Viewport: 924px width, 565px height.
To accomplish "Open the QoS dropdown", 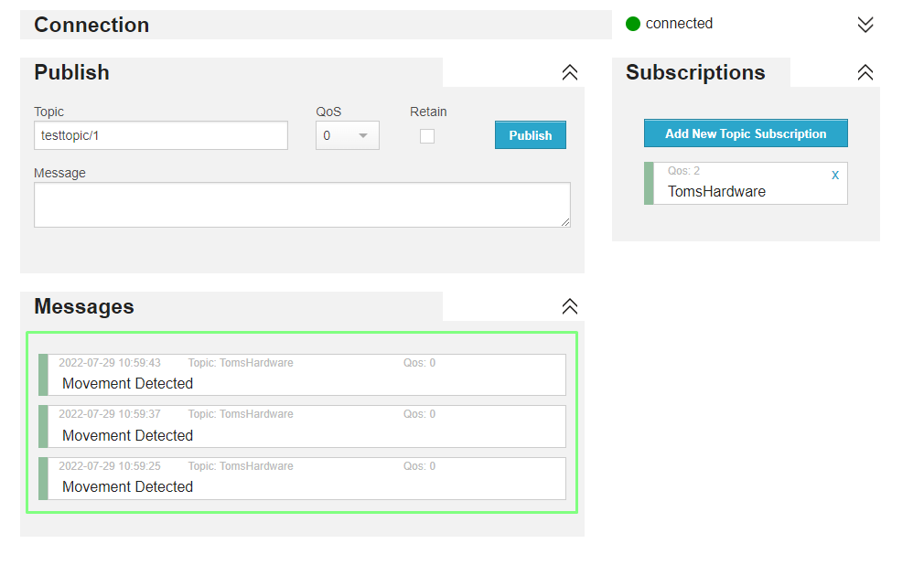I will pos(348,136).
